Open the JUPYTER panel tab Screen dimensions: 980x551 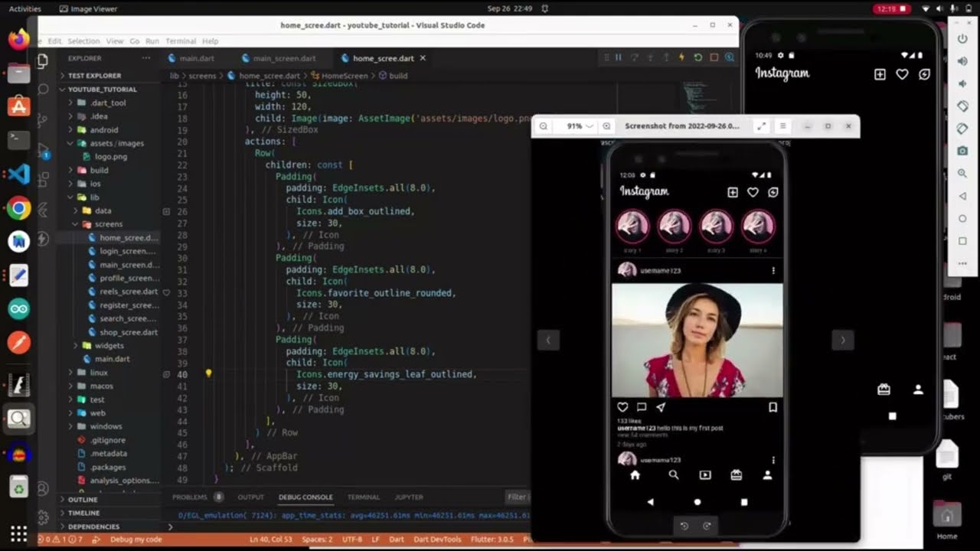[x=409, y=497]
